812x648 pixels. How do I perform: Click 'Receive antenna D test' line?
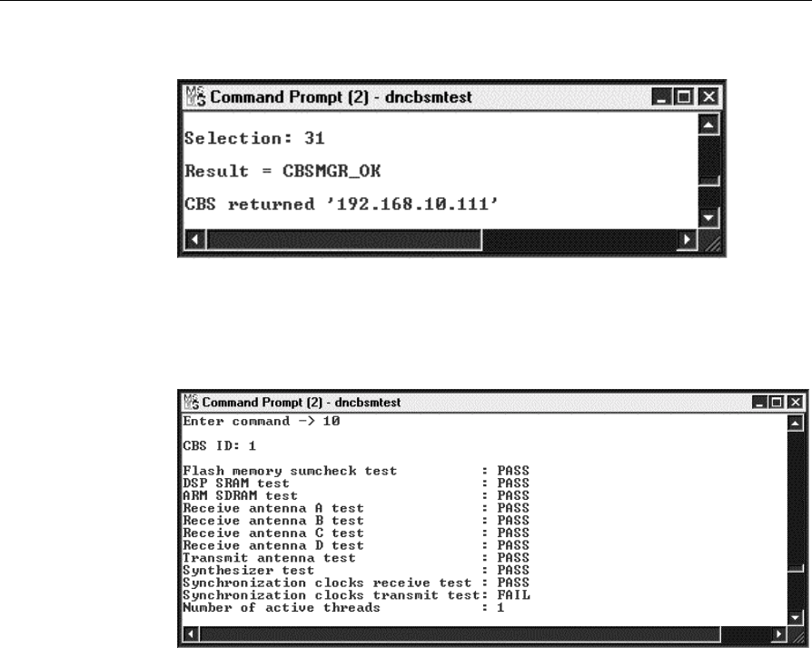(x=356, y=545)
